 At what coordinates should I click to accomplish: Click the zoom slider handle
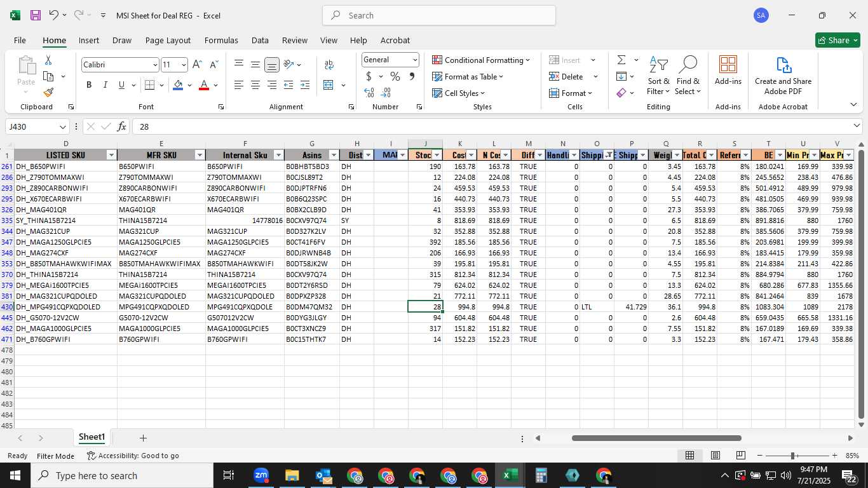coord(792,456)
